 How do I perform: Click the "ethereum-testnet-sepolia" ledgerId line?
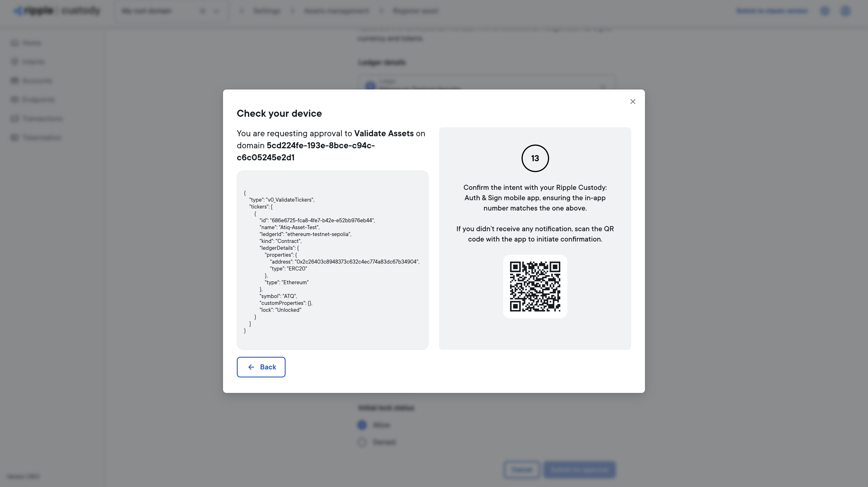305,234
